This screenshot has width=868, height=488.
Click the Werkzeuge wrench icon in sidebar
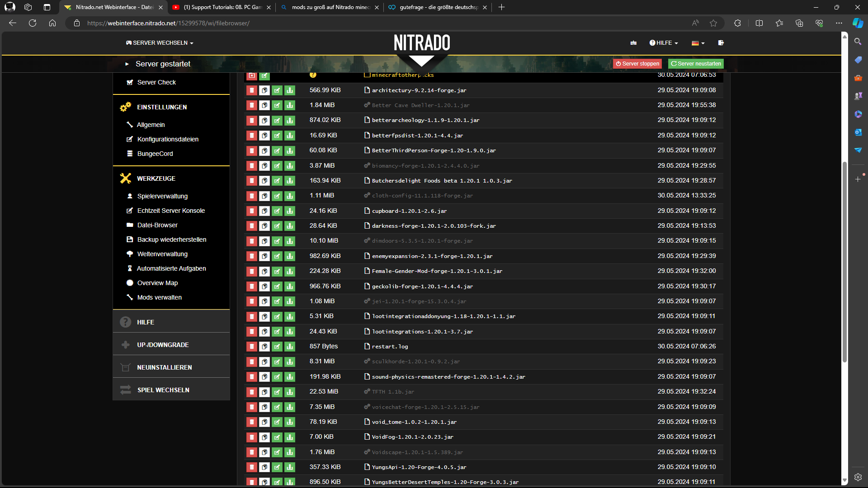[125, 178]
